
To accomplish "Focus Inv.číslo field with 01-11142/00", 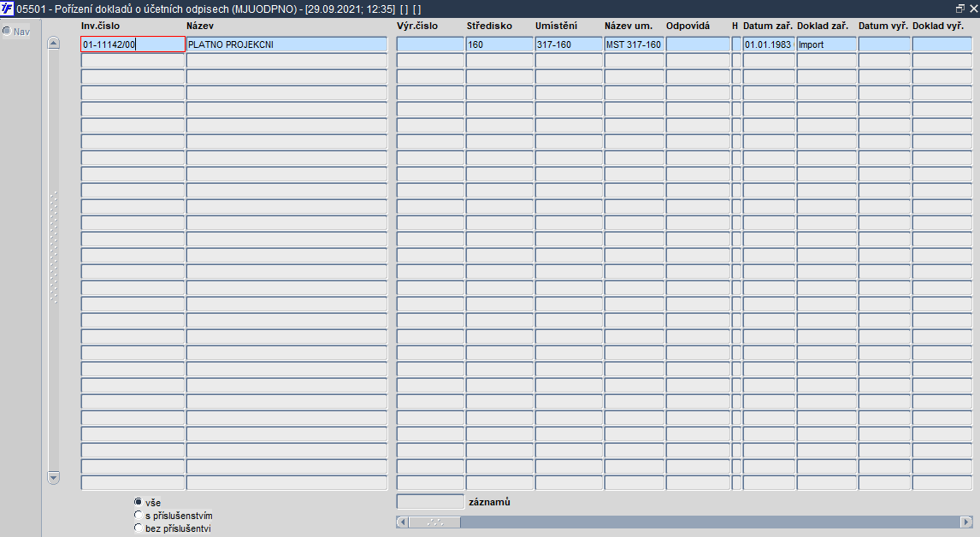I will click(133, 44).
